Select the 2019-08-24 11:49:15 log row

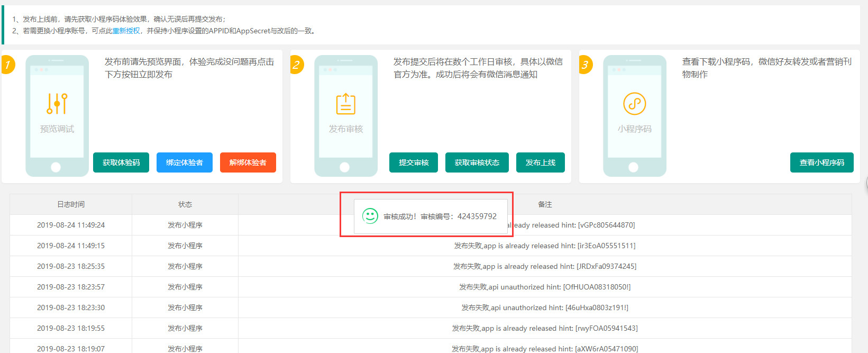(71, 246)
